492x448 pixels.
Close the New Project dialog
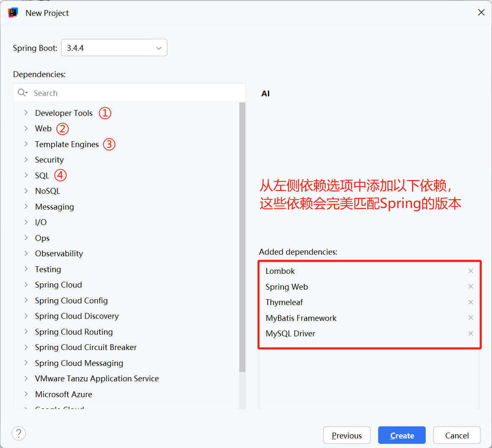481,12
